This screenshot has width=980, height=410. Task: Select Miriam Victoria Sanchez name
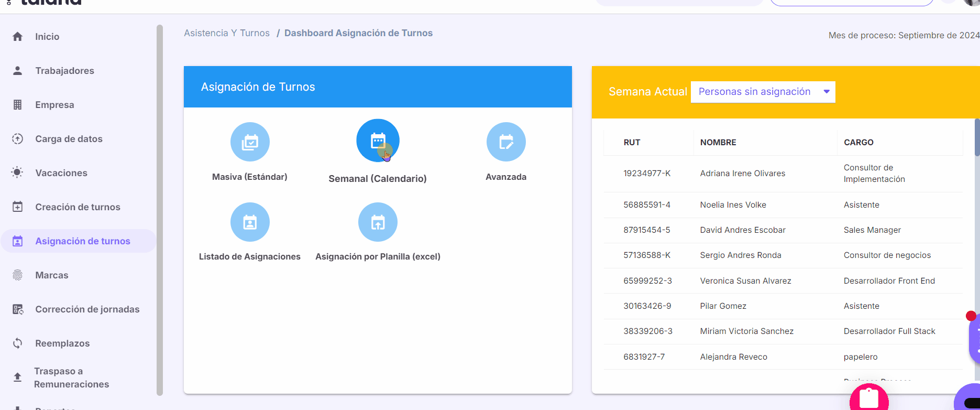pos(747,331)
